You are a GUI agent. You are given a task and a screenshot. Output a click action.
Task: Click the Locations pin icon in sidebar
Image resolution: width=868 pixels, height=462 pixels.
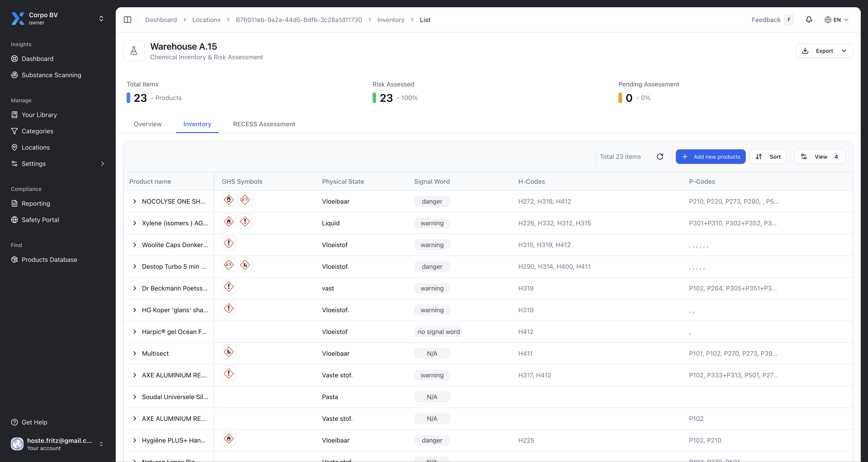click(x=14, y=147)
